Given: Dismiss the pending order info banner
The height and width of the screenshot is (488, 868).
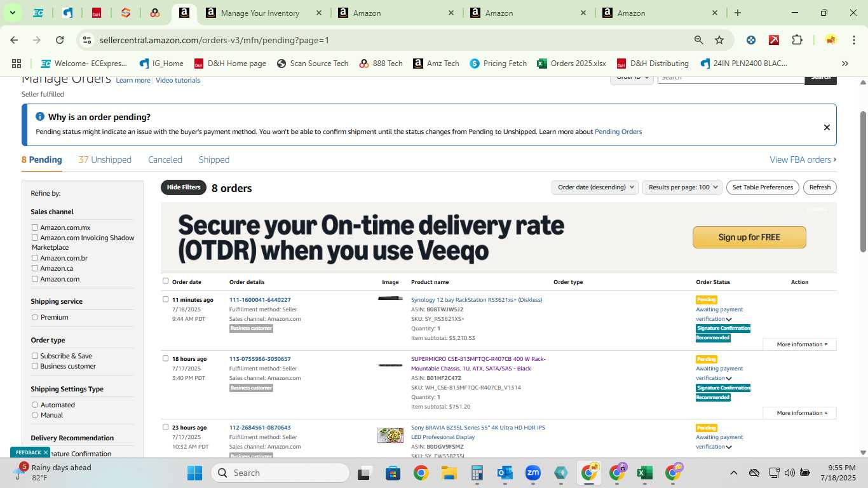Looking at the screenshot, I should (827, 127).
